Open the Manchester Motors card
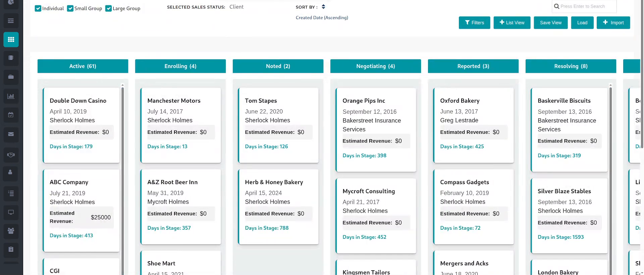Image resolution: width=644 pixels, height=275 pixels. (x=181, y=125)
